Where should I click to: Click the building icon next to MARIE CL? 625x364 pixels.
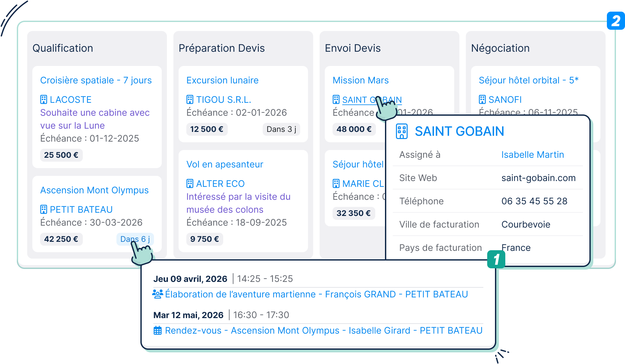(x=336, y=184)
